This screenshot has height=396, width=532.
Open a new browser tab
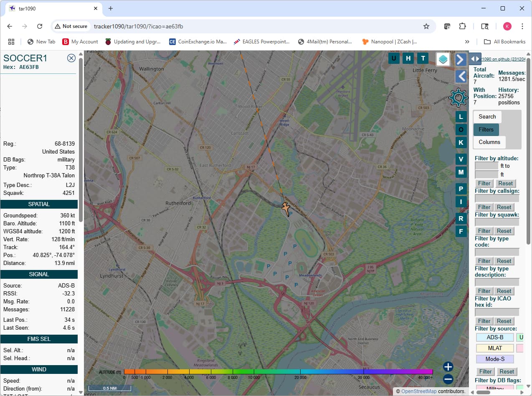click(x=111, y=8)
